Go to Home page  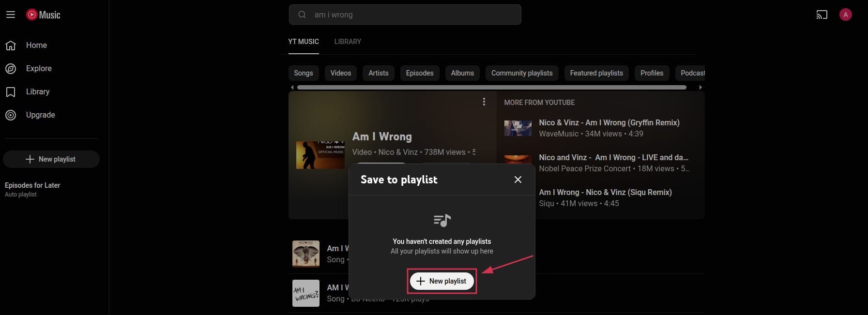click(36, 45)
